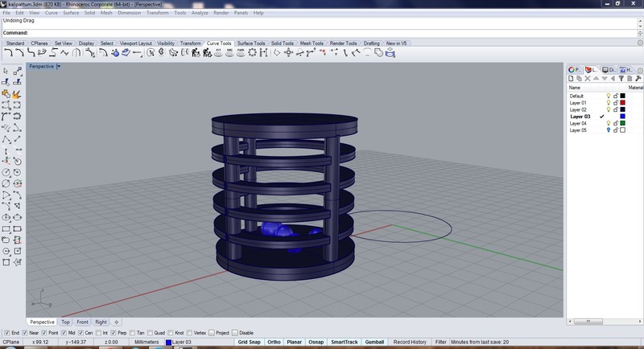Click into the Command input line
The width and height of the screenshot is (644, 349).
(x=320, y=33)
